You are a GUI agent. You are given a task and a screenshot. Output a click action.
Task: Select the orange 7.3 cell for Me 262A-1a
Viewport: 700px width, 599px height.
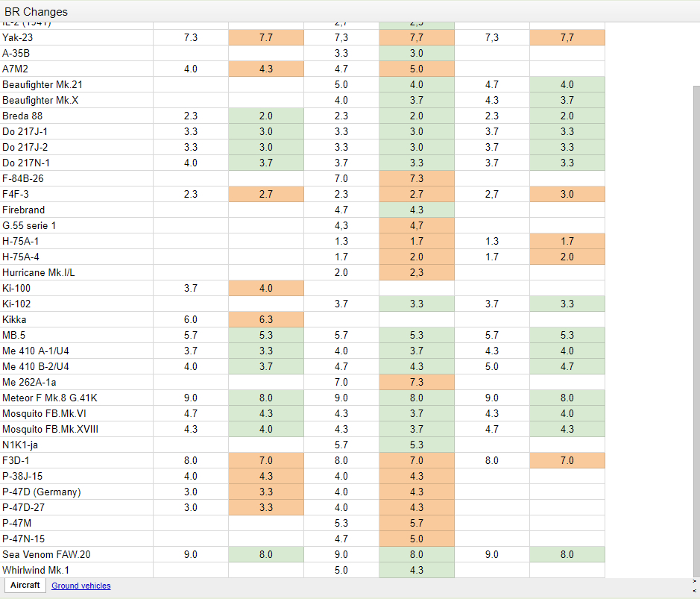[416, 383]
